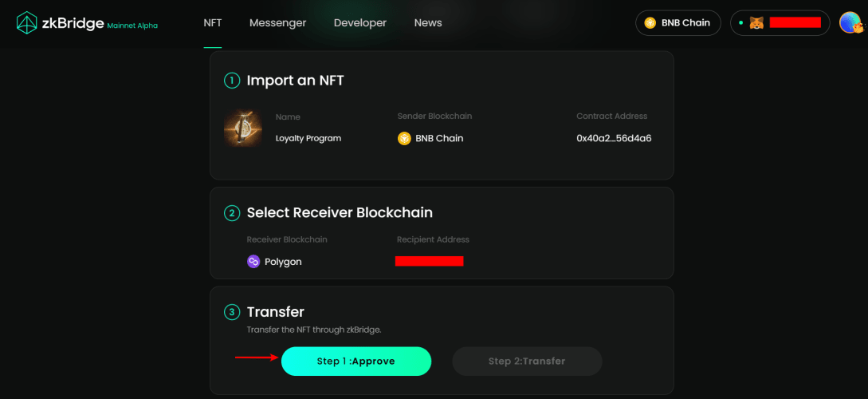868x399 pixels.
Task: Select the Polygon receiver blockchain label
Action: 283,262
